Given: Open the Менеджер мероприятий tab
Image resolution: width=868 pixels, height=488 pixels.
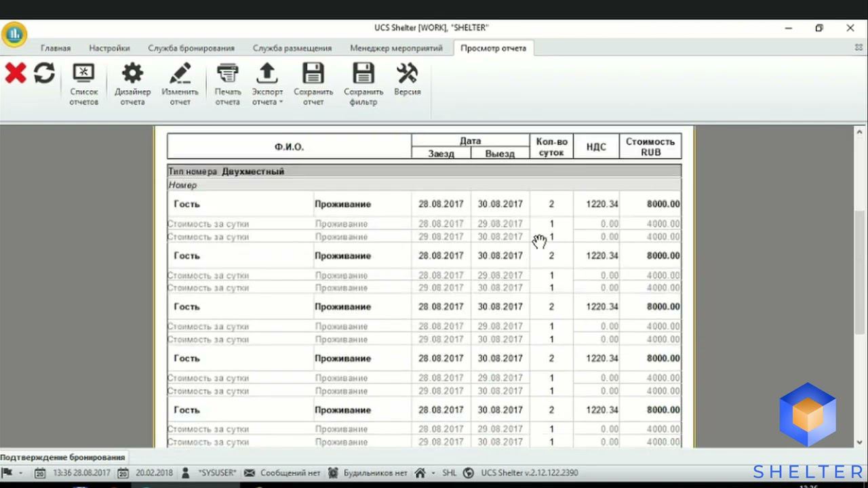Looking at the screenshot, I should [x=396, y=48].
